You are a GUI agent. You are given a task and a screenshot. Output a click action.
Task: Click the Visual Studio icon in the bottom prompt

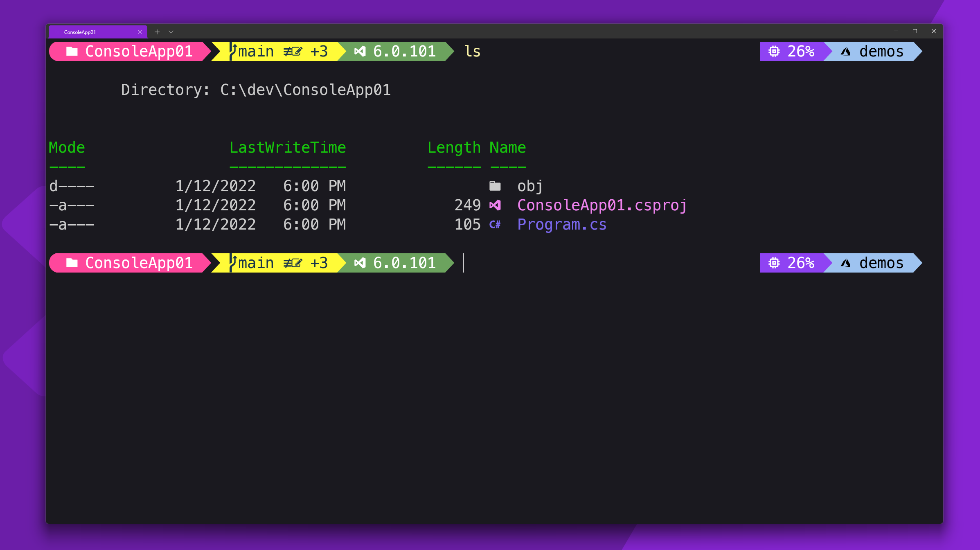point(360,263)
